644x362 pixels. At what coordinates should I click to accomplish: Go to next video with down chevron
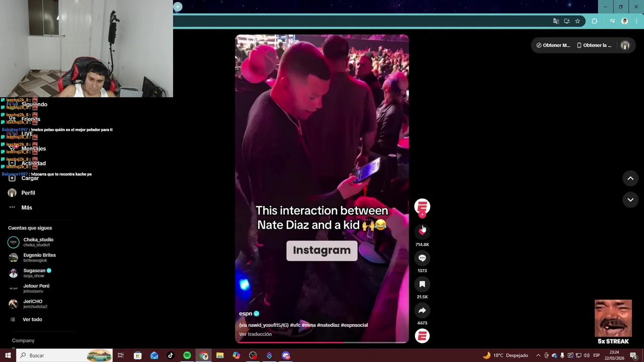[x=630, y=200]
